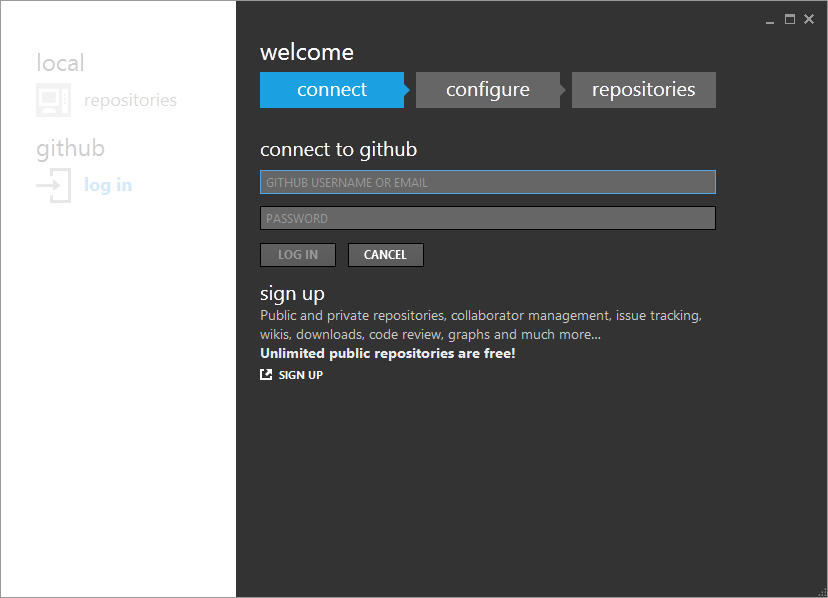Click the 'connect to github' heading

click(338, 150)
